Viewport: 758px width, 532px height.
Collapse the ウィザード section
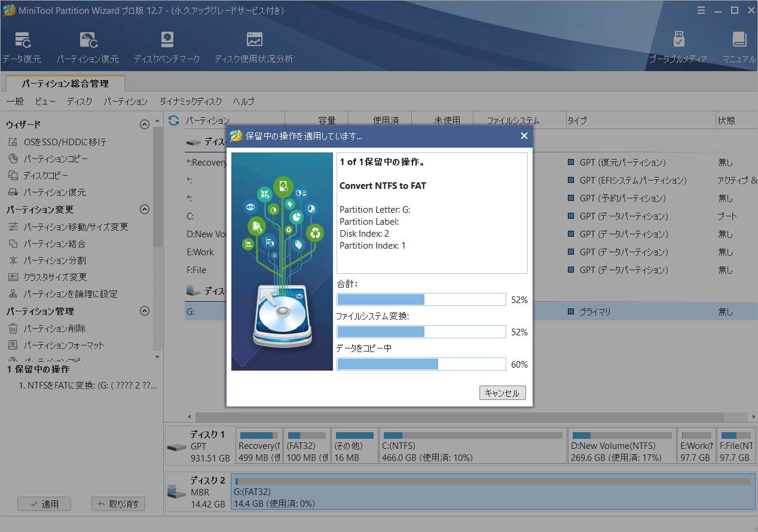[144, 124]
